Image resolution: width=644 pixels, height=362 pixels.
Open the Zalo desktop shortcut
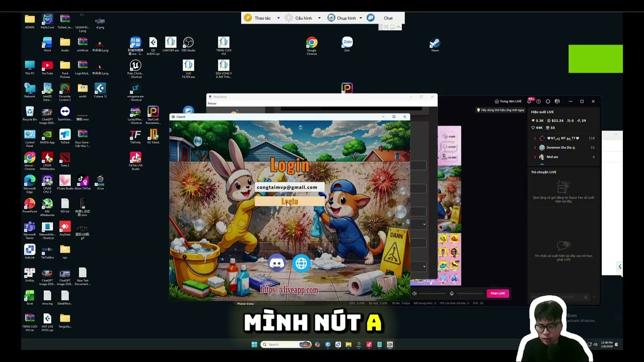tap(347, 44)
